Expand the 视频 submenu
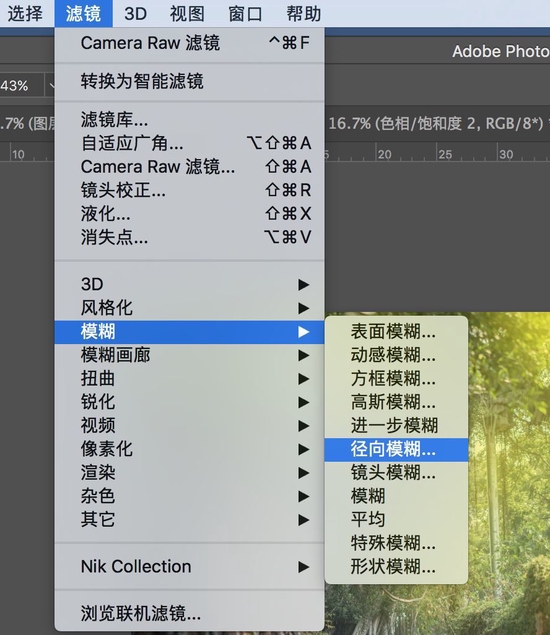 [x=189, y=426]
